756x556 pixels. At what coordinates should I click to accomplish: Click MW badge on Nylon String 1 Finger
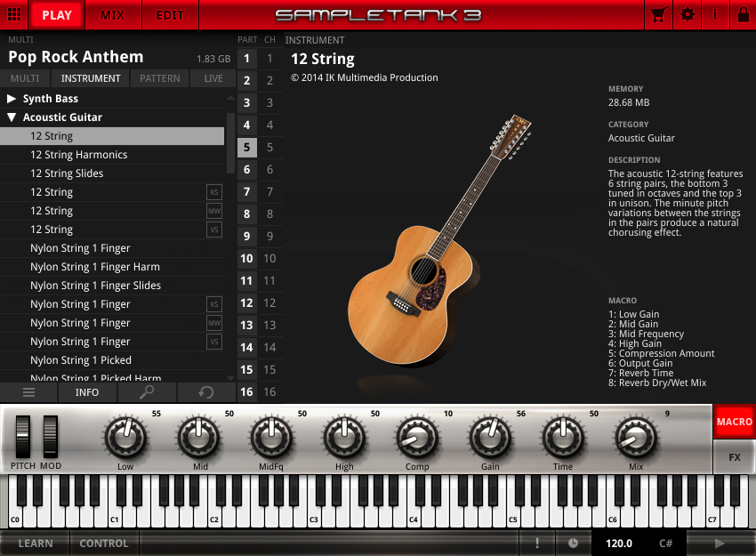click(214, 323)
